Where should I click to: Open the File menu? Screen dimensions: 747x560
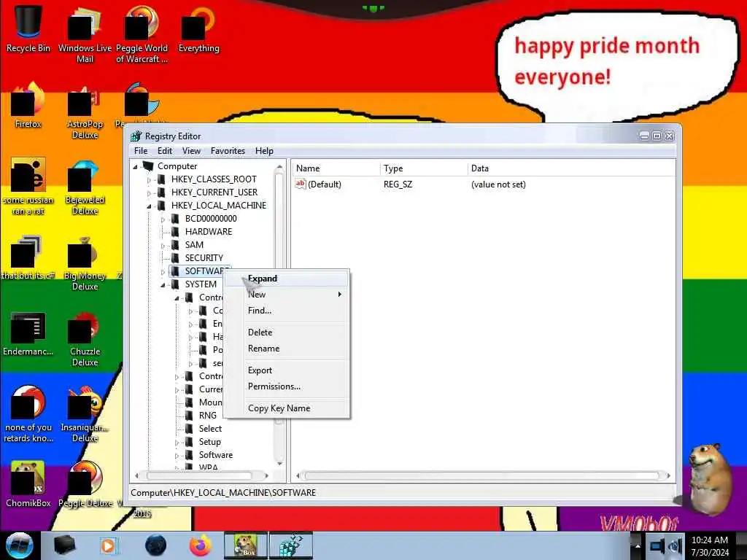click(x=141, y=151)
